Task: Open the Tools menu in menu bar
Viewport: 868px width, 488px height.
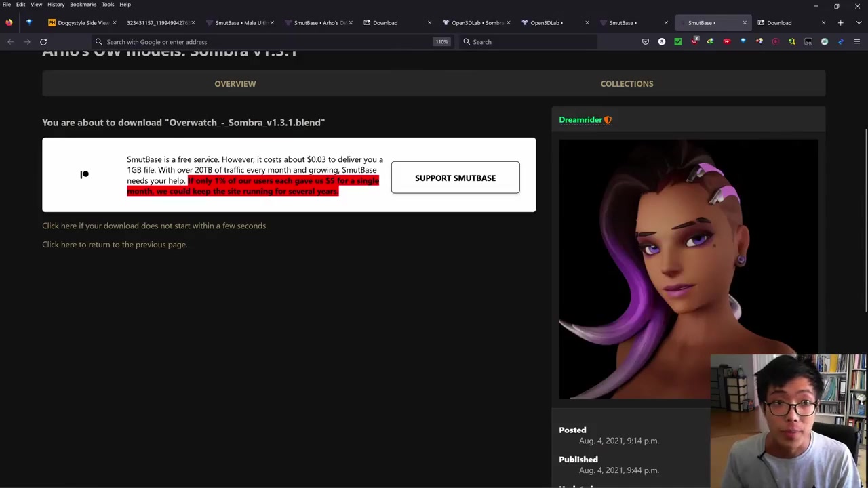Action: pyautogui.click(x=108, y=5)
